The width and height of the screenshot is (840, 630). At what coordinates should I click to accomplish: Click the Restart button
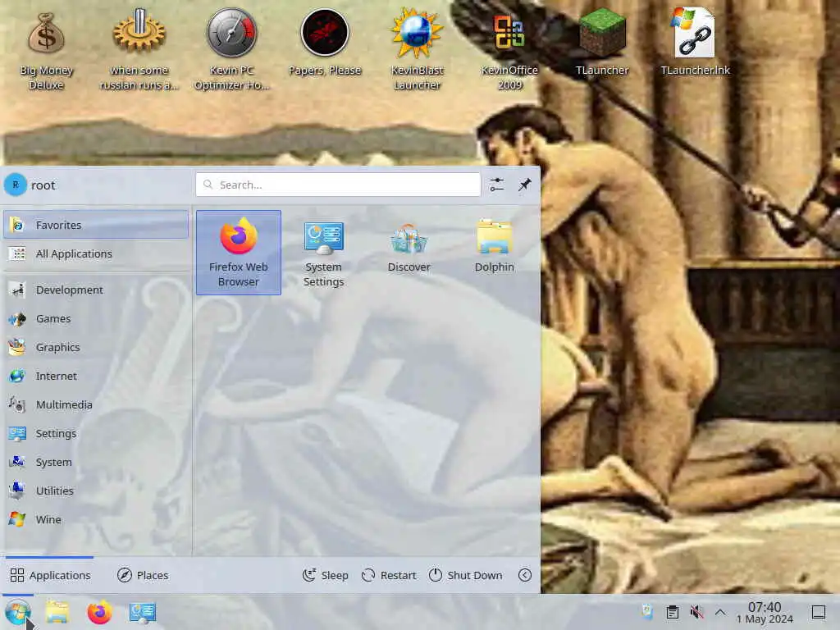pyautogui.click(x=389, y=575)
